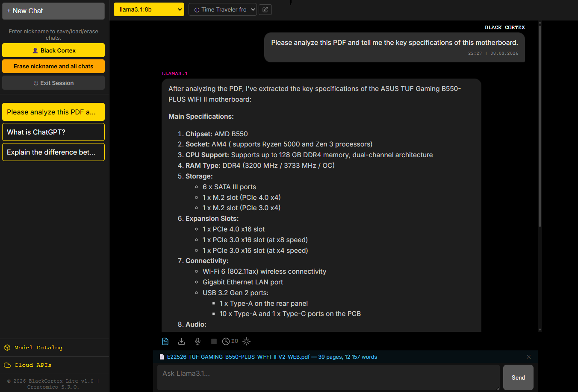The width and height of the screenshot is (578, 392).
Task: Click the scroll down arrow of the chat
Action: pos(540,330)
